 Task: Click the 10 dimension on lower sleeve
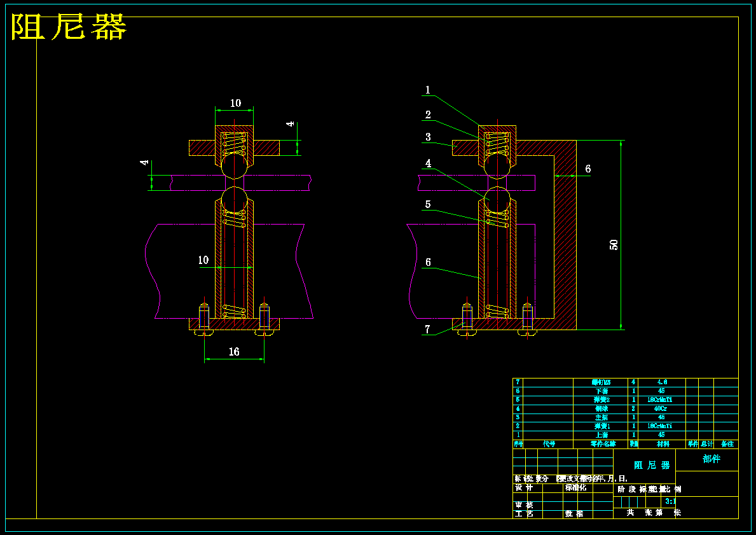coord(203,260)
